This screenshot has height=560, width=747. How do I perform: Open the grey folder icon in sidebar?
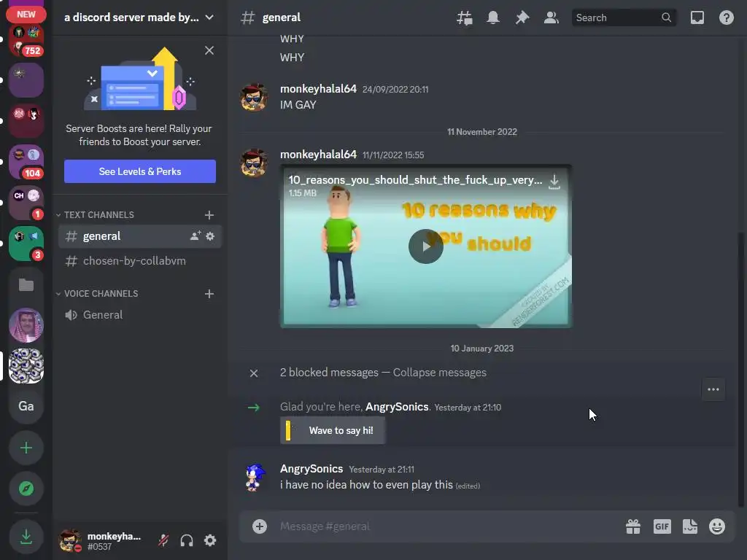[x=26, y=285]
